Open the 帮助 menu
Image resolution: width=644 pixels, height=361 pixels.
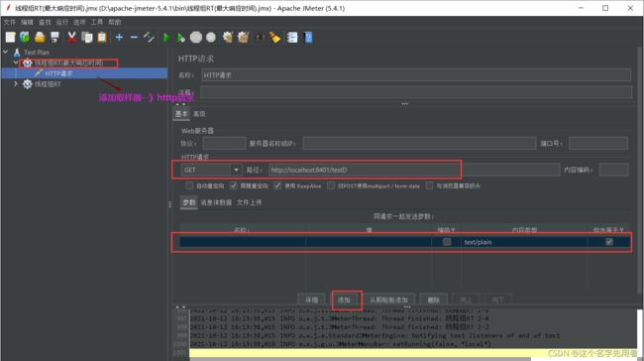(x=115, y=22)
